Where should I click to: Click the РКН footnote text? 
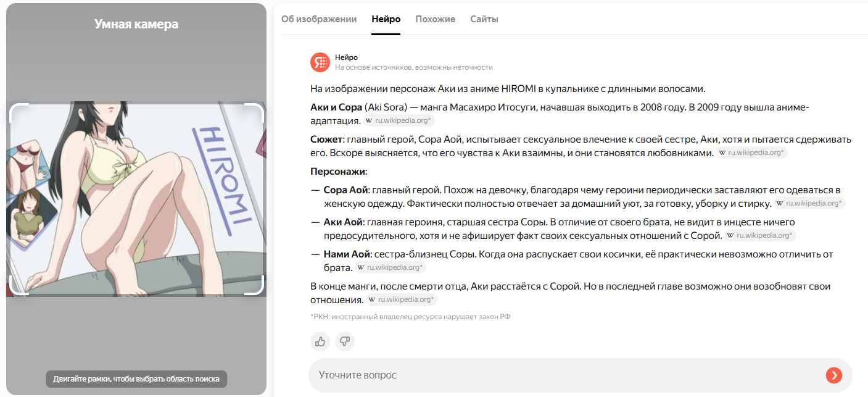point(410,317)
